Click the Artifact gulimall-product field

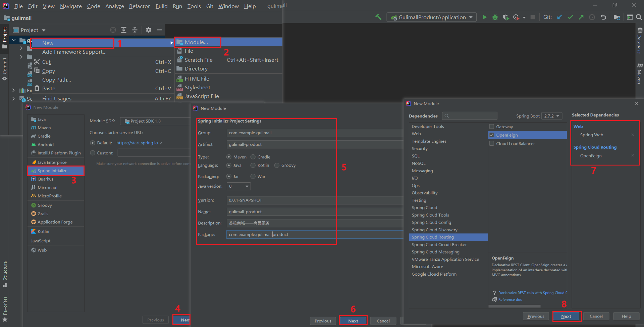point(315,144)
